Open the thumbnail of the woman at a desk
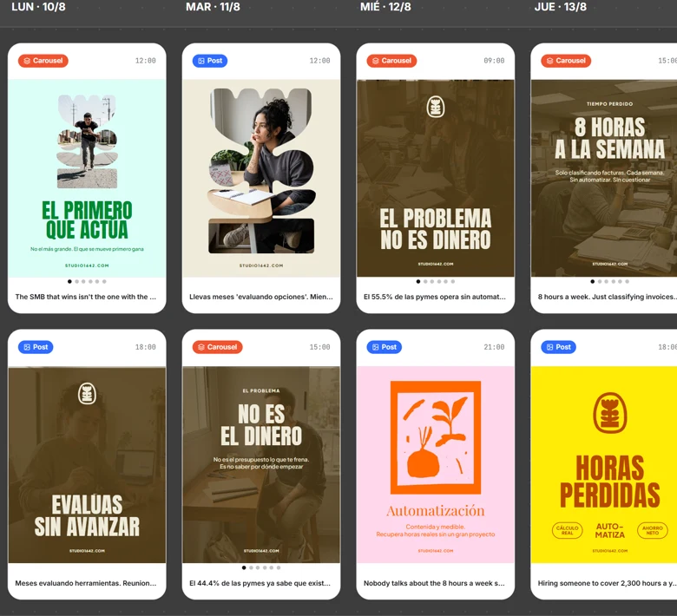677x616 pixels. 261,178
